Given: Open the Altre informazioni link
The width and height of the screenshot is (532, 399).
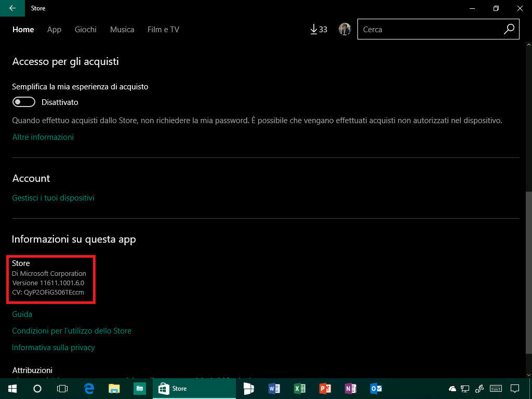Looking at the screenshot, I should 43,137.
